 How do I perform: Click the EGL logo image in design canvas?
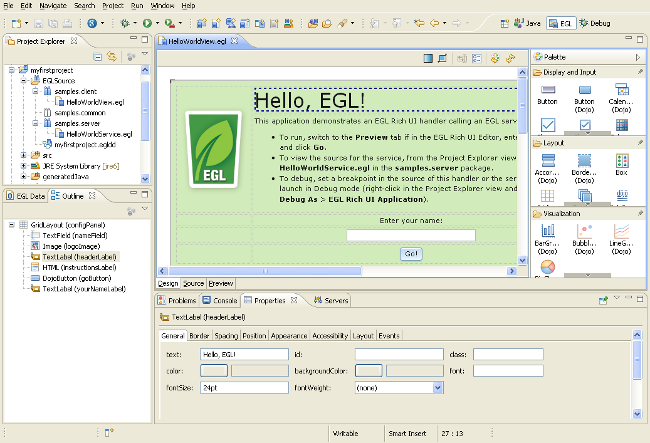tap(213, 150)
